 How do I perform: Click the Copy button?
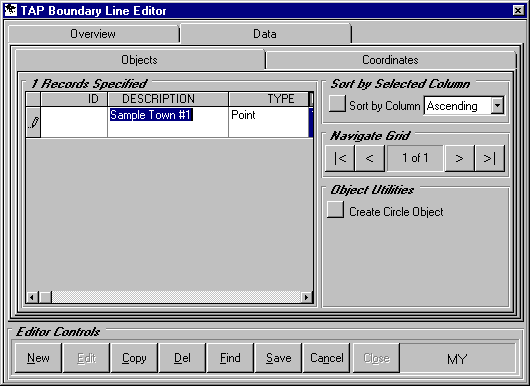[x=134, y=358]
